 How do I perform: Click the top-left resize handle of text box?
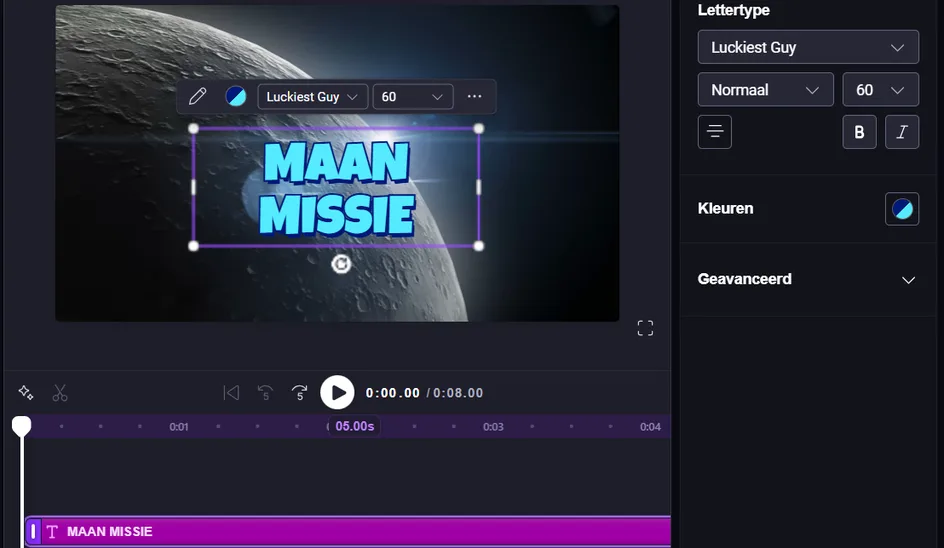193,128
